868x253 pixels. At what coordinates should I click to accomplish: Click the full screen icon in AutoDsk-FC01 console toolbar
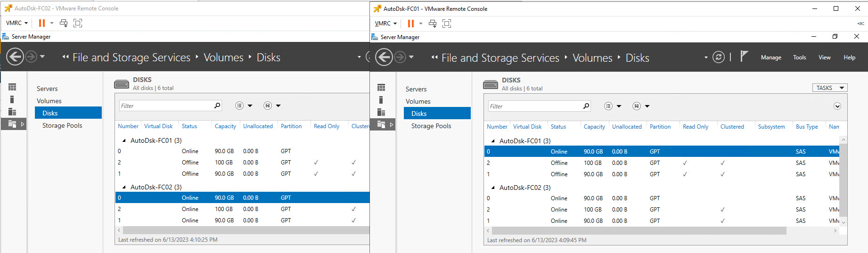(x=447, y=24)
